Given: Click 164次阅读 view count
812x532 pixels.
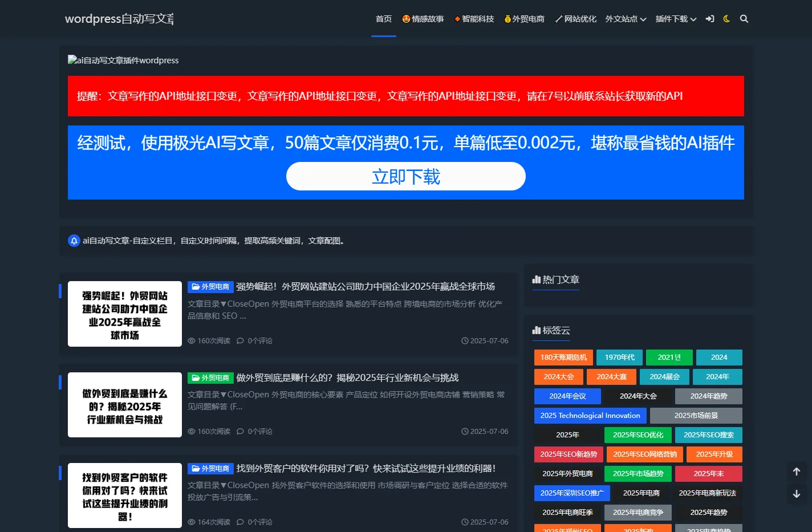Looking at the screenshot, I should point(209,522).
